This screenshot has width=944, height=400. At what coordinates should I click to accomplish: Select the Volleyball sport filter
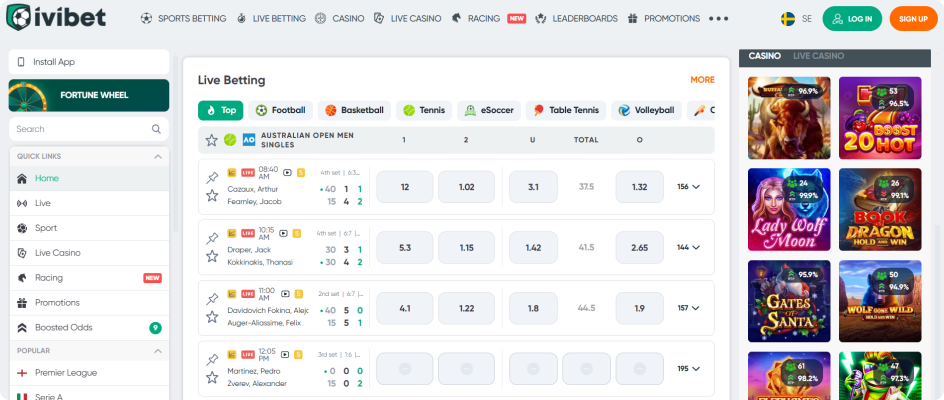[647, 110]
